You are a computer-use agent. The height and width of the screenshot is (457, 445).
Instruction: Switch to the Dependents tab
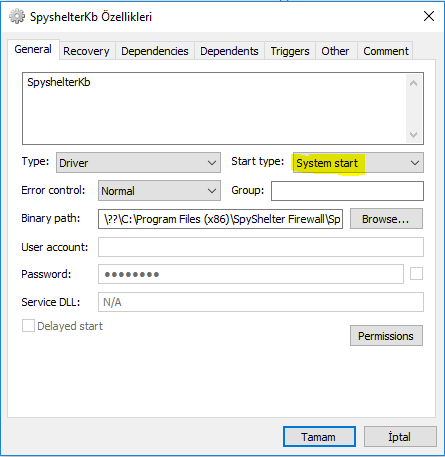(x=229, y=51)
